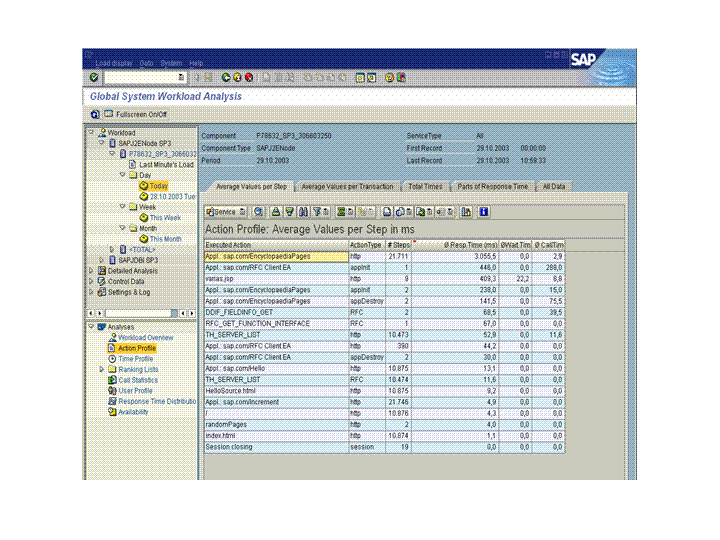Click the # Steps column header
The height and width of the screenshot is (540, 720).
[398, 245]
